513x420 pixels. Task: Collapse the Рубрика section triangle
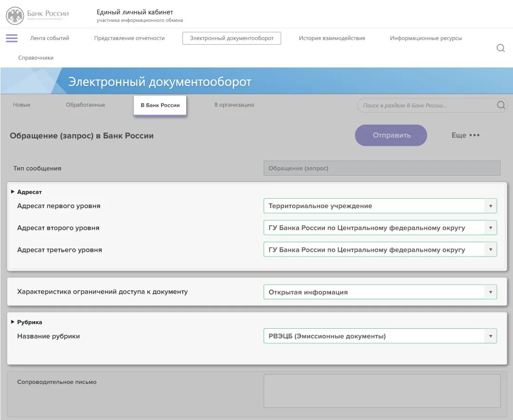coord(12,322)
